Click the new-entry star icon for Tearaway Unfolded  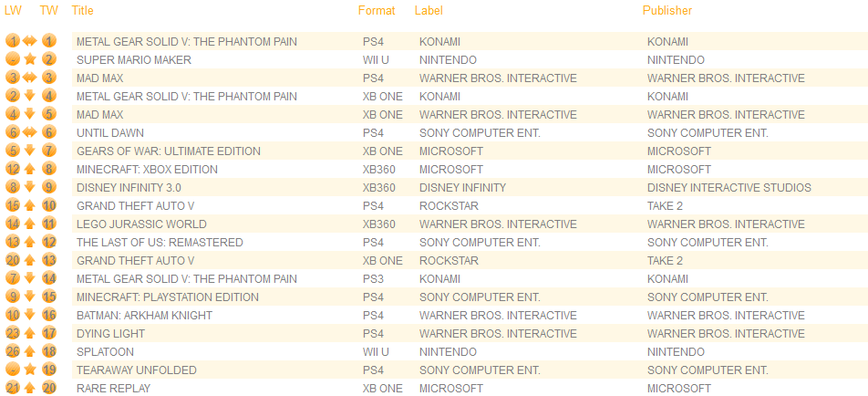tap(30, 370)
